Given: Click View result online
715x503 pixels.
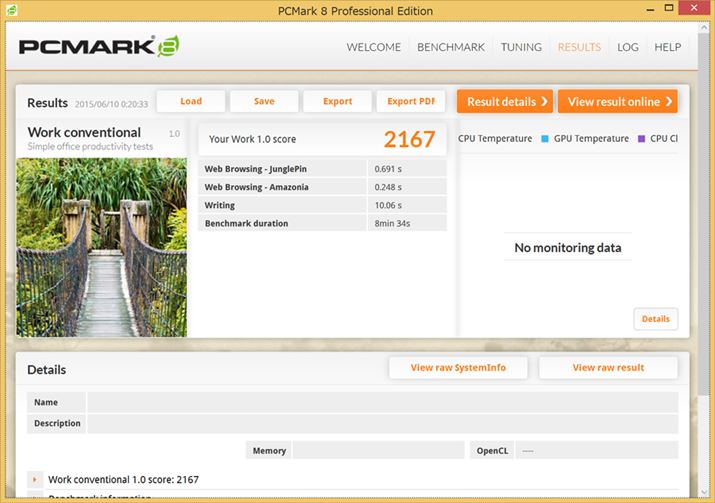Looking at the screenshot, I should click(x=617, y=101).
